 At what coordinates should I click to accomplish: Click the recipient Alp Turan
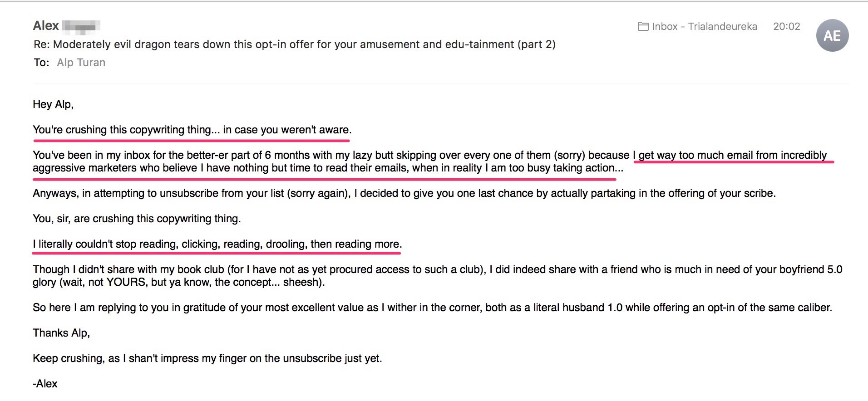[81, 63]
